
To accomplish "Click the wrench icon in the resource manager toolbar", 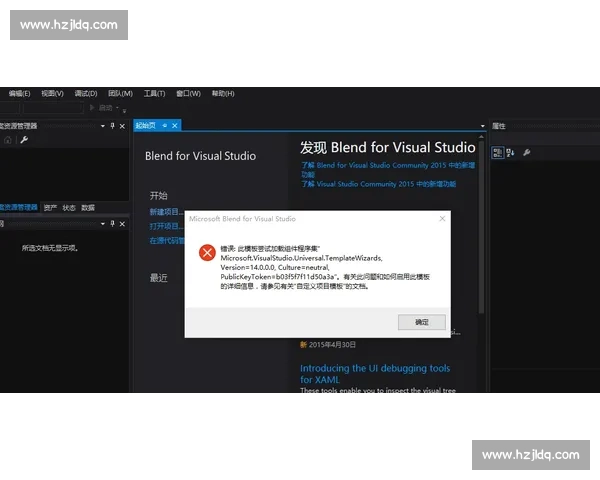I will coord(24,140).
